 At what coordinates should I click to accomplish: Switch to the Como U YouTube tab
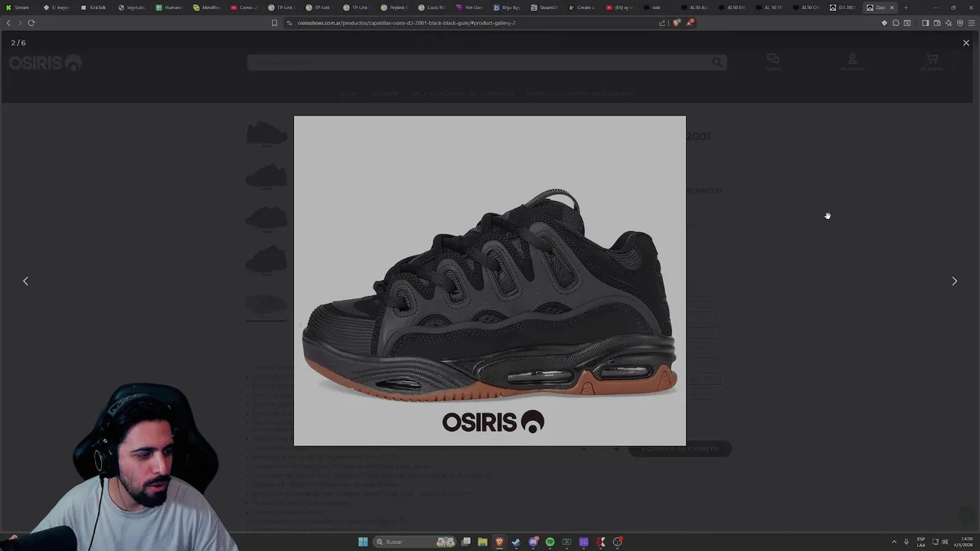click(x=243, y=8)
